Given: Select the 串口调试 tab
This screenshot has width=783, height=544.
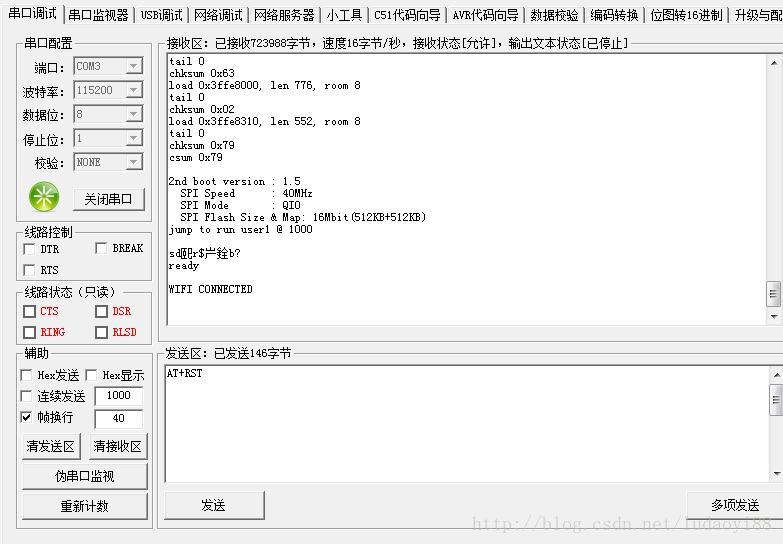Looking at the screenshot, I should [32, 13].
